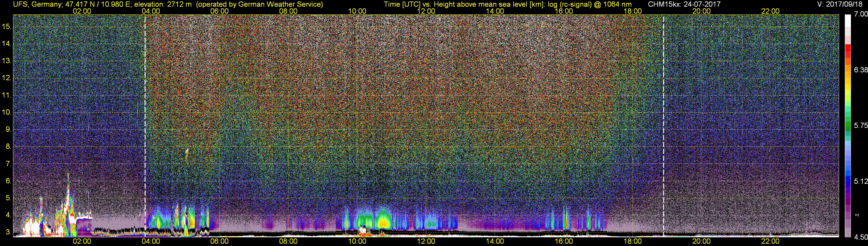
Task: Click the '22:00' label on the top time axis
Action: click(x=770, y=11)
